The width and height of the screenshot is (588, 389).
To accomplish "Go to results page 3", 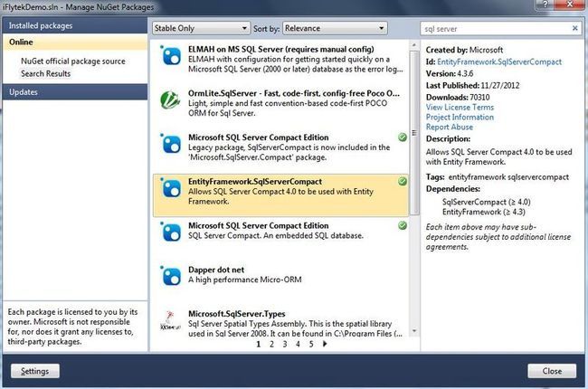I will 285,344.
